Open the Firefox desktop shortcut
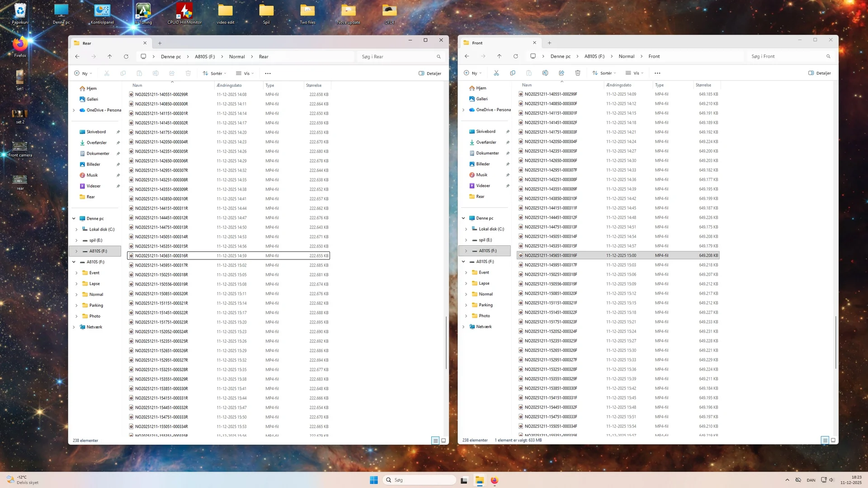 pyautogui.click(x=20, y=47)
